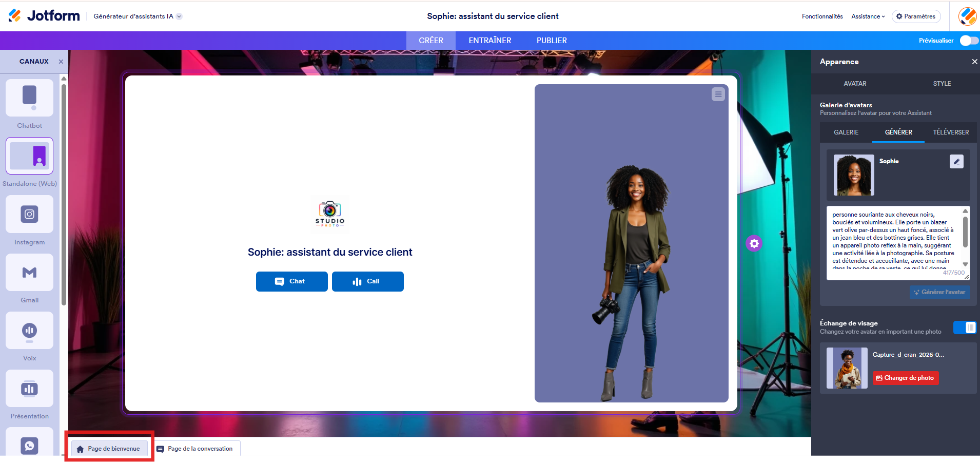Click the full-body Sophie avatar image
This screenshot has width=980, height=462.
click(x=633, y=282)
